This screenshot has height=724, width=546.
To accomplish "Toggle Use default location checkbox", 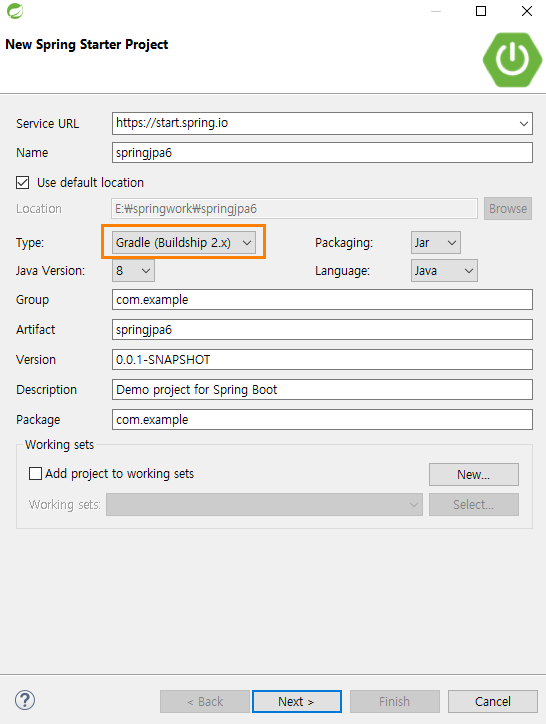I will click(x=23, y=182).
